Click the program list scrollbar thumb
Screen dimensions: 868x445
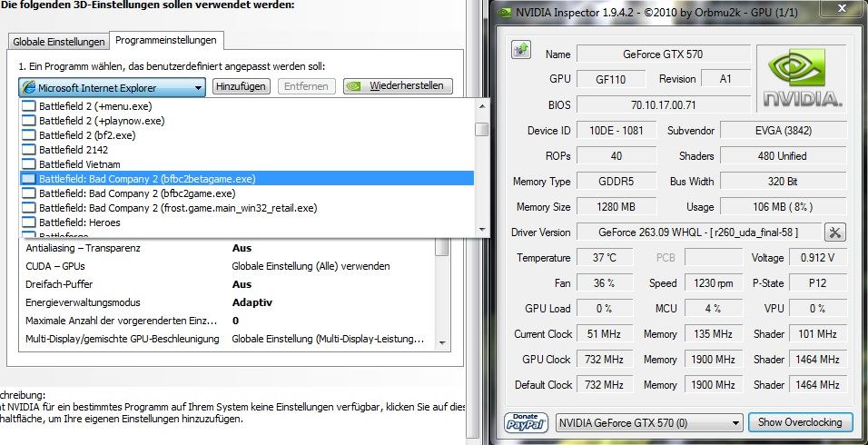point(481,129)
